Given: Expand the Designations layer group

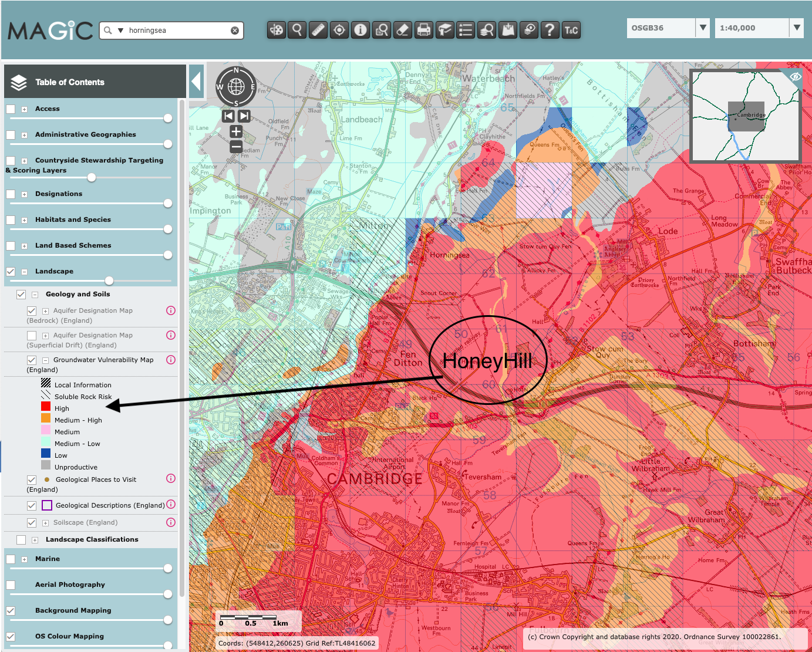Looking at the screenshot, I should click(24, 194).
